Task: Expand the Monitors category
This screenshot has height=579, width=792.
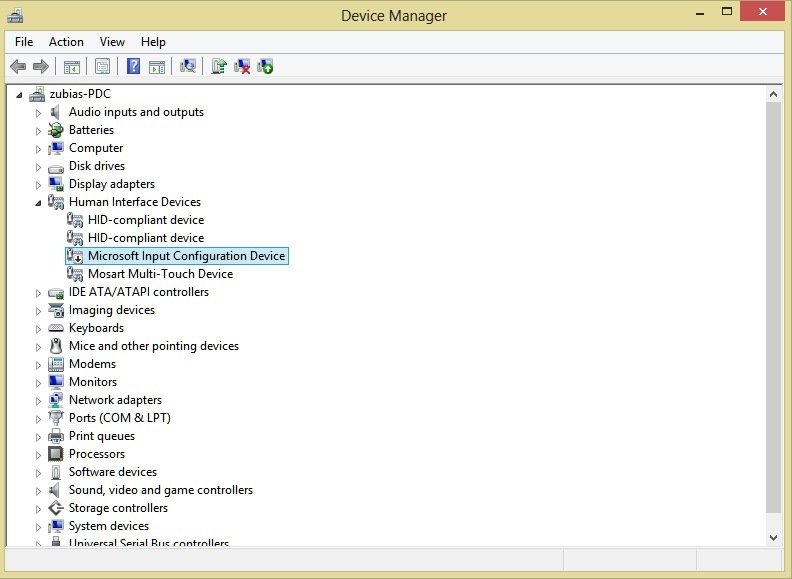Action: click(38, 382)
